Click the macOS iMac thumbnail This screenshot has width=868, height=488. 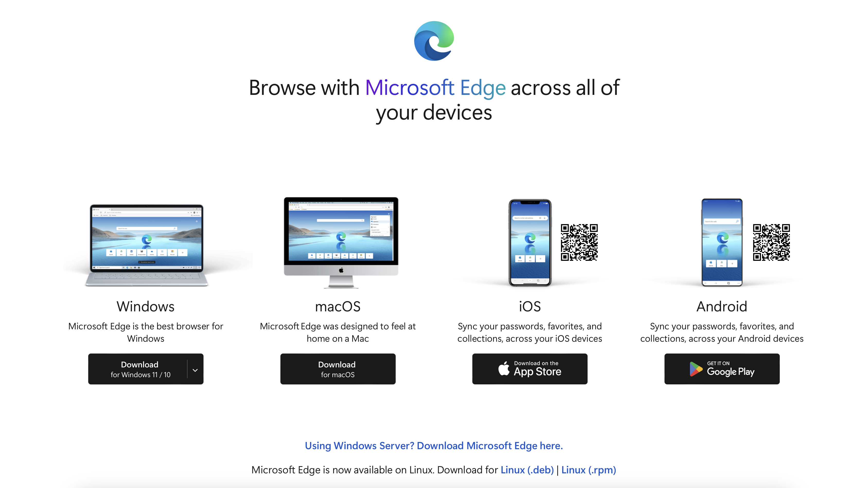coord(338,244)
